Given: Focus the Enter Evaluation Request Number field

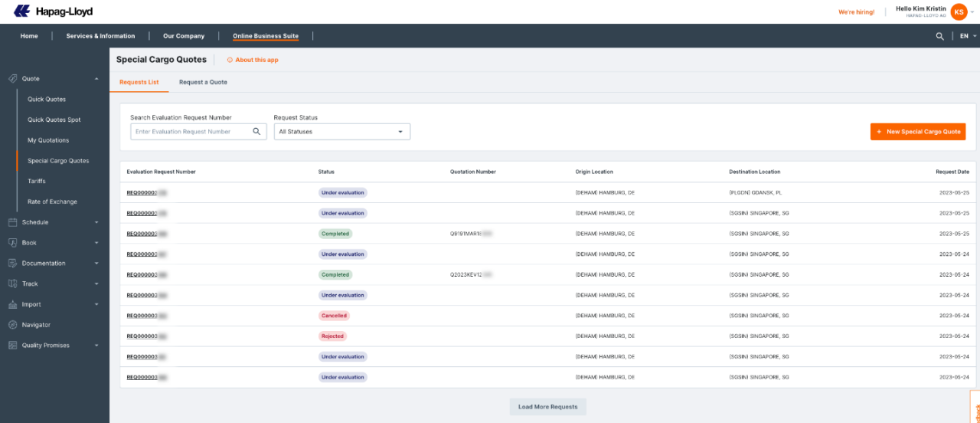Looking at the screenshot, I should tap(191, 132).
